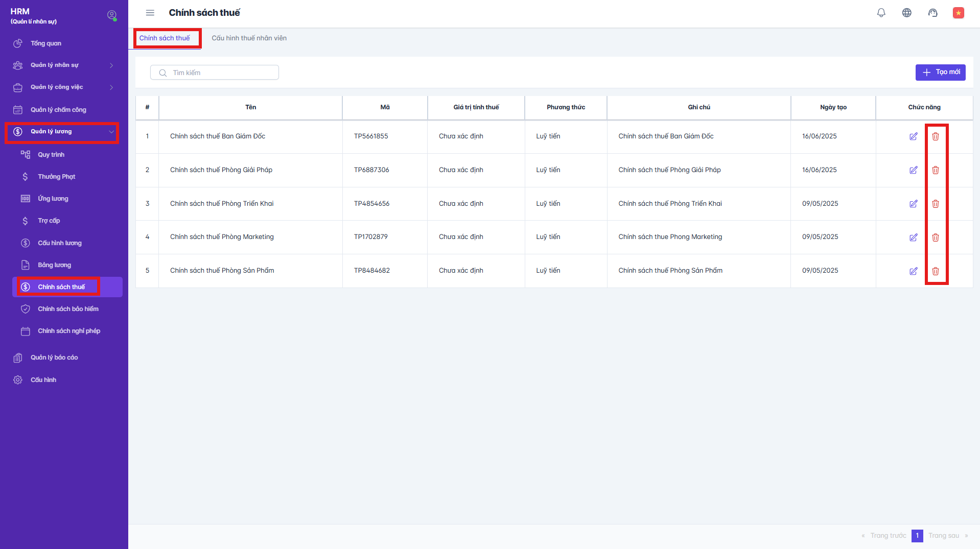Delete the Phòng Giải Pháp tax policy
This screenshot has width=980, height=549.
pos(935,170)
